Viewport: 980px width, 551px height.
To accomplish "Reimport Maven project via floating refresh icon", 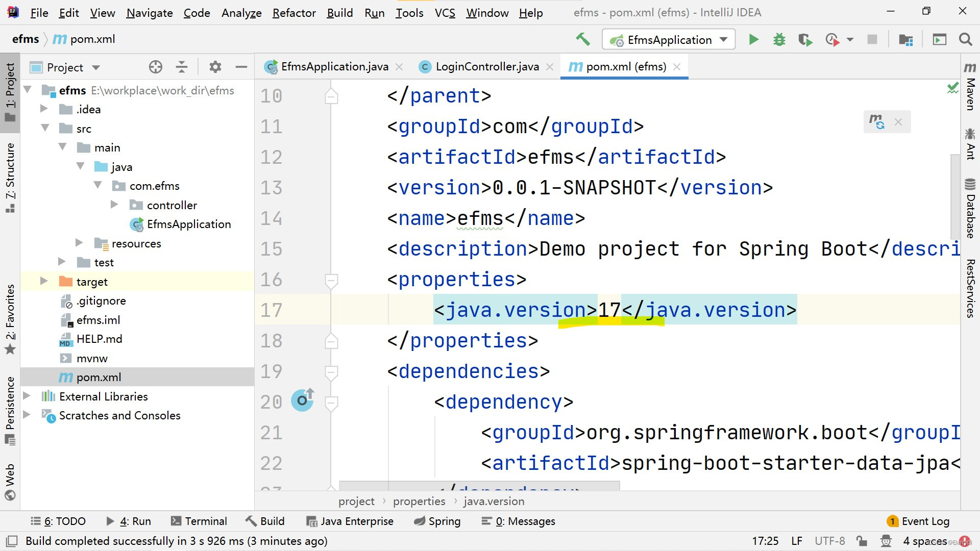I will tap(877, 122).
